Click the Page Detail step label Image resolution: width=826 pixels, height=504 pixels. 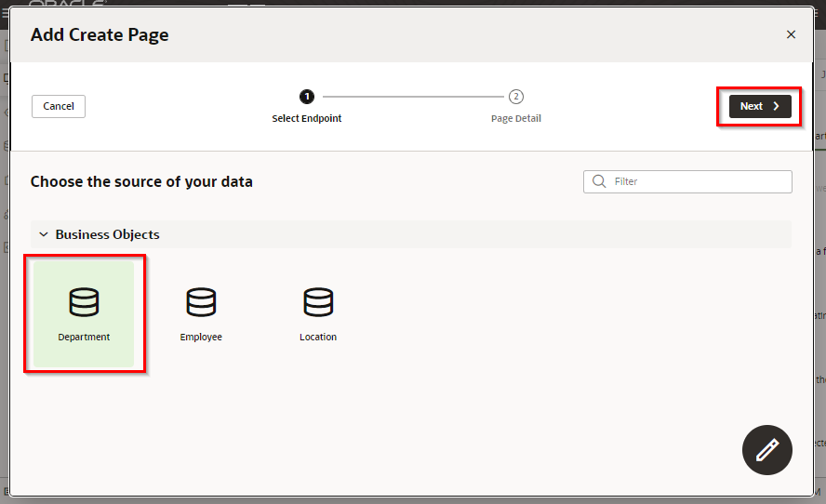[516, 118]
